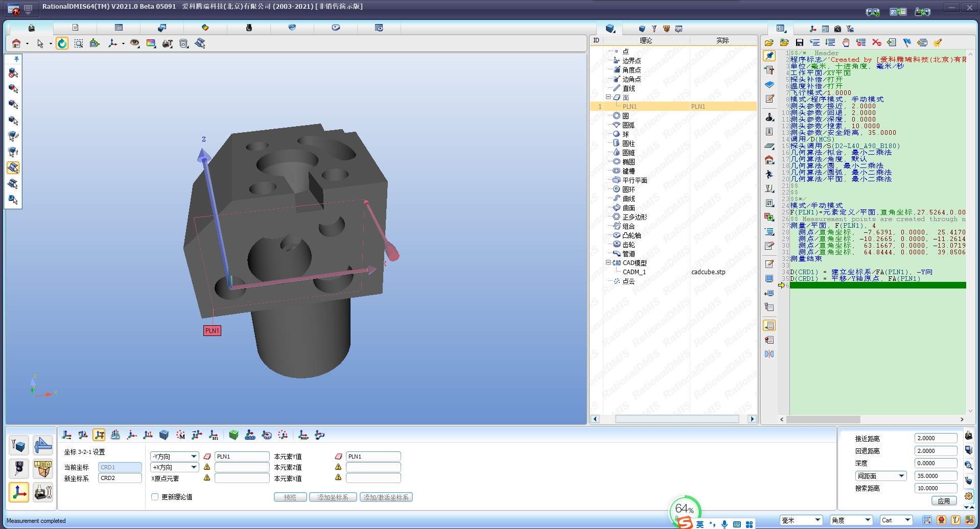Click the 应用 apply button
This screenshot has width=980, height=529.
click(944, 501)
